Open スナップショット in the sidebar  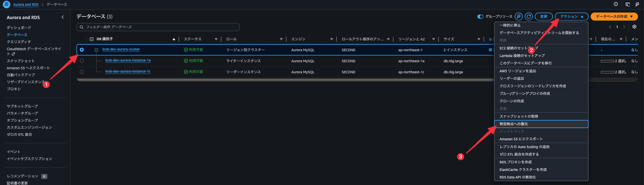[x=21, y=61]
